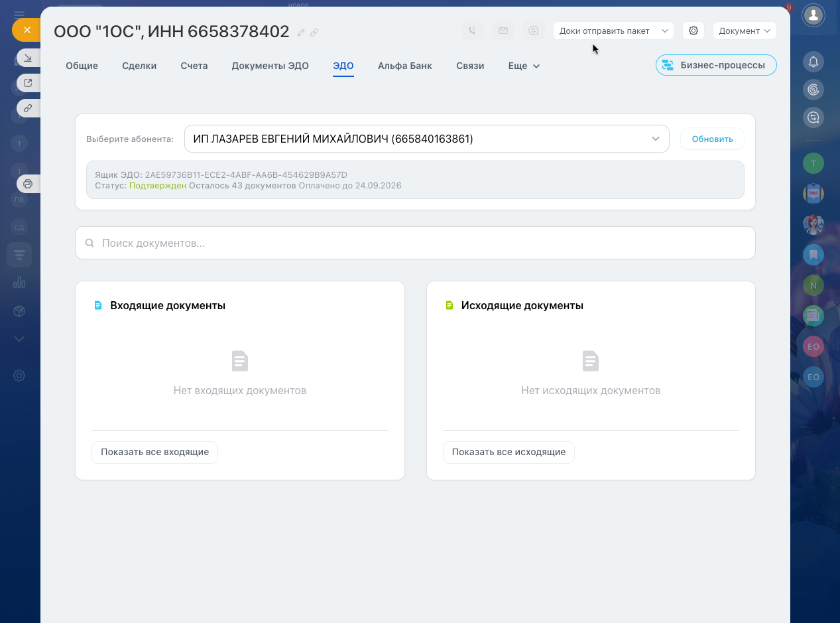Image resolution: width=840 pixels, height=623 pixels.
Task: Switch to the Сделки tab
Action: pos(139,66)
